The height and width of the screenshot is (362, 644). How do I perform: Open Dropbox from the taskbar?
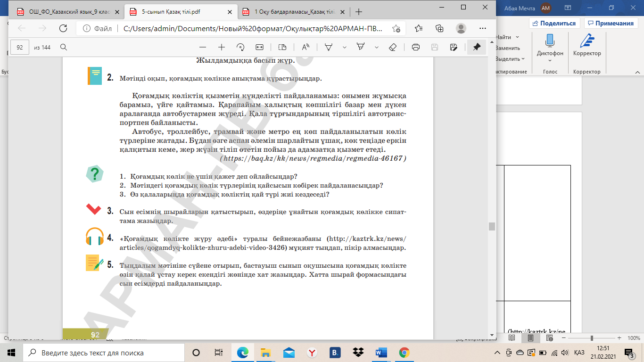tap(358, 353)
